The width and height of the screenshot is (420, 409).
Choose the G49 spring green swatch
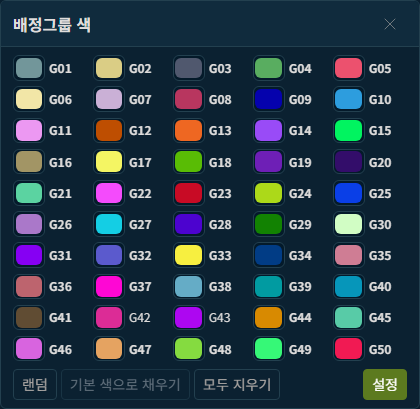269,349
